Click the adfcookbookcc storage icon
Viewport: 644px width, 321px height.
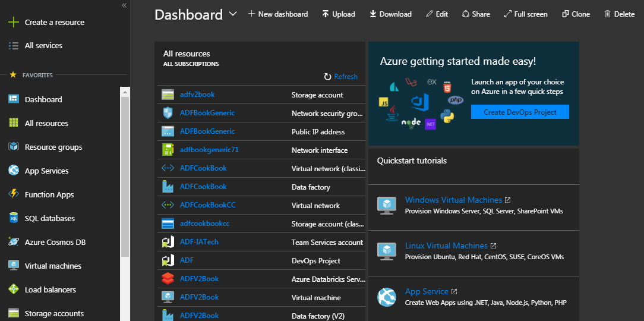coord(168,224)
